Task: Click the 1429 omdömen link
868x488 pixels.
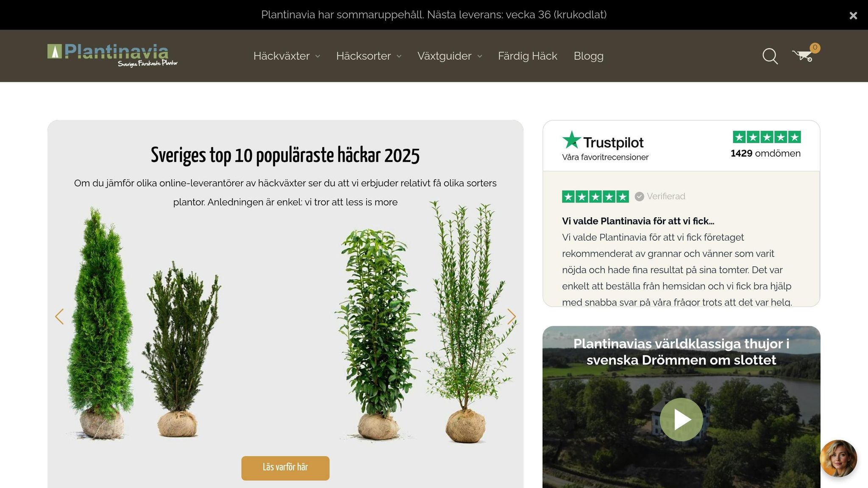Action: click(x=765, y=153)
